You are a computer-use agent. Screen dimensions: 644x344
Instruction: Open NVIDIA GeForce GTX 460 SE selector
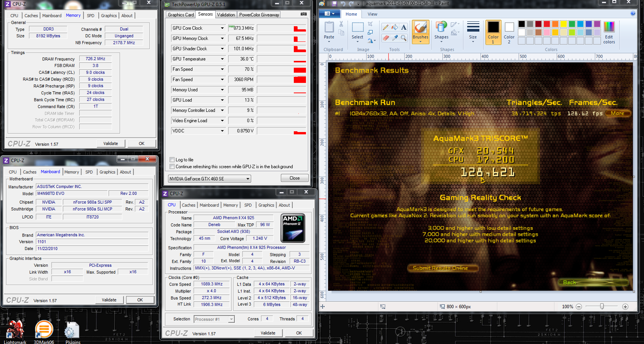[x=209, y=179]
